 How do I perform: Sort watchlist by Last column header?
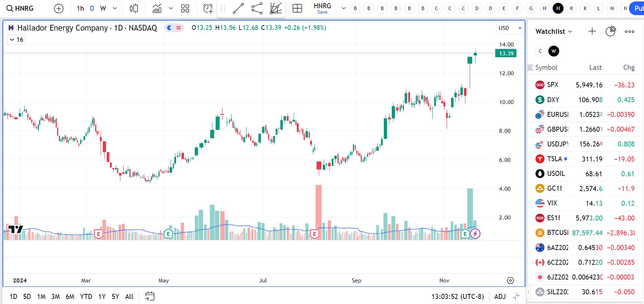tap(595, 67)
